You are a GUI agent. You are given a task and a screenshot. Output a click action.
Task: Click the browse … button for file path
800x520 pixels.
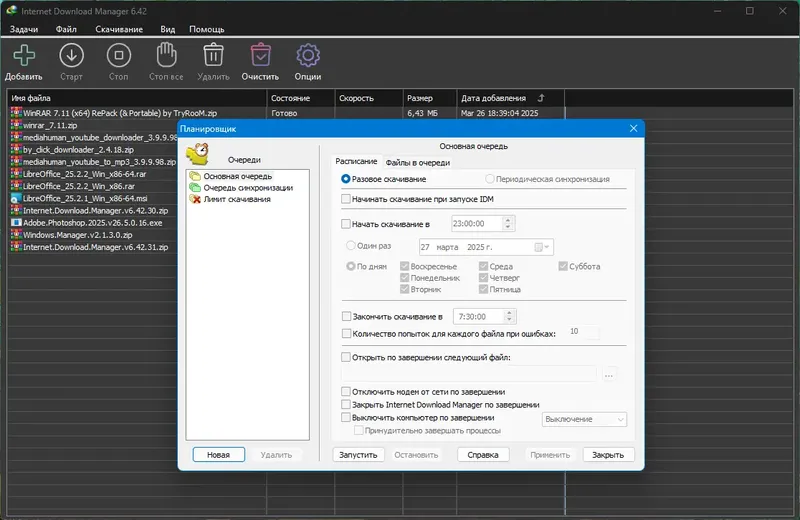pos(609,375)
